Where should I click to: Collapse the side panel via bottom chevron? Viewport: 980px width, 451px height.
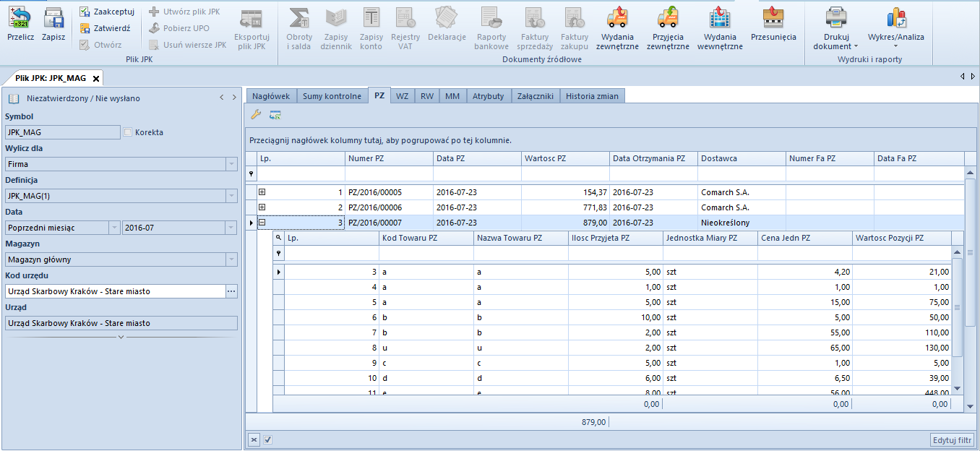[121, 338]
